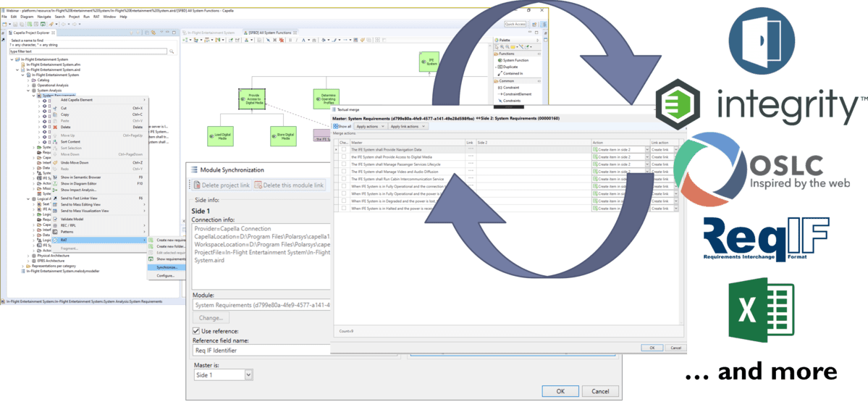The width and height of the screenshot is (868, 402).
Task: Expand Physical Architecture tree node
Action: pos(30,255)
